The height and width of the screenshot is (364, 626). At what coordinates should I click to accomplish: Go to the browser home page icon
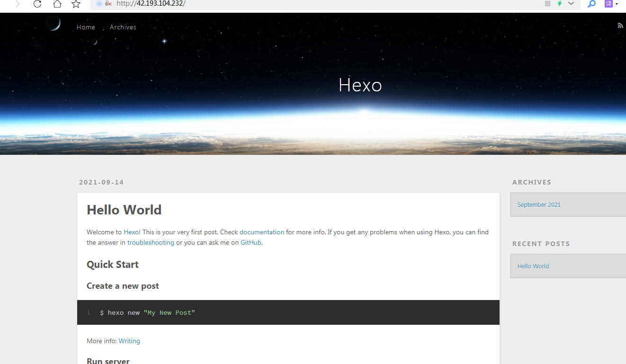(57, 4)
